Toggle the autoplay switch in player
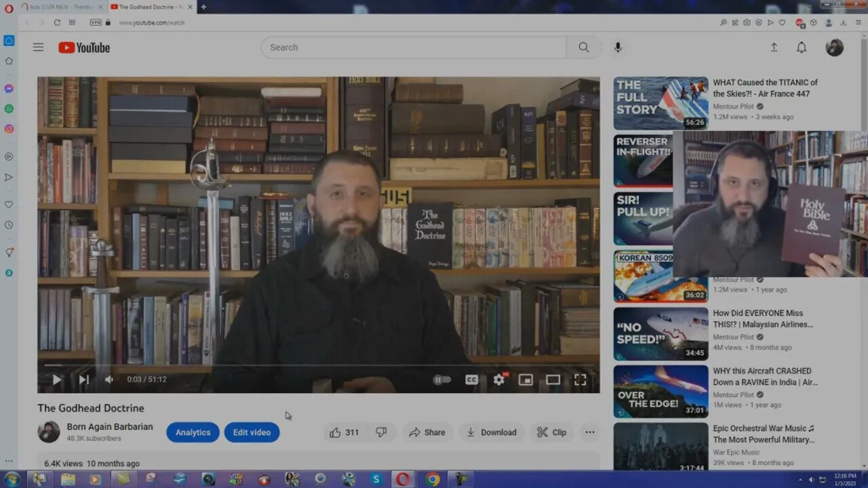Image resolution: width=868 pixels, height=488 pixels. 441,380
